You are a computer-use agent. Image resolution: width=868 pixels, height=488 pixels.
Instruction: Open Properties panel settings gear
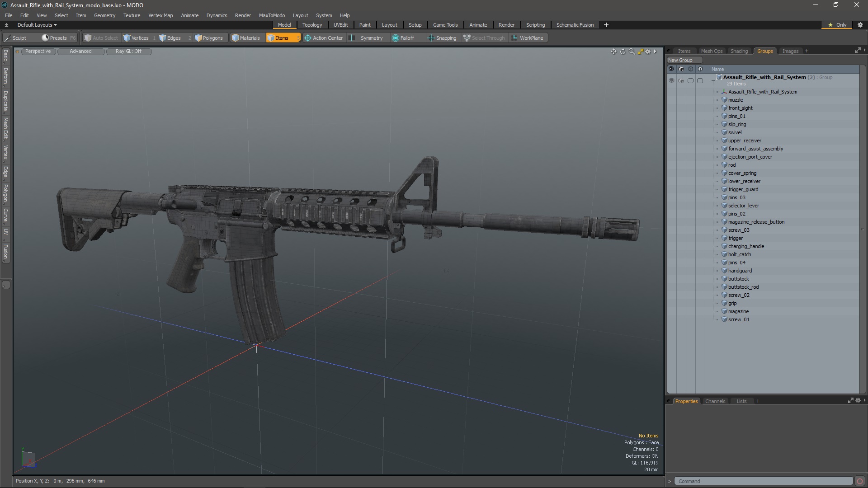tap(858, 401)
